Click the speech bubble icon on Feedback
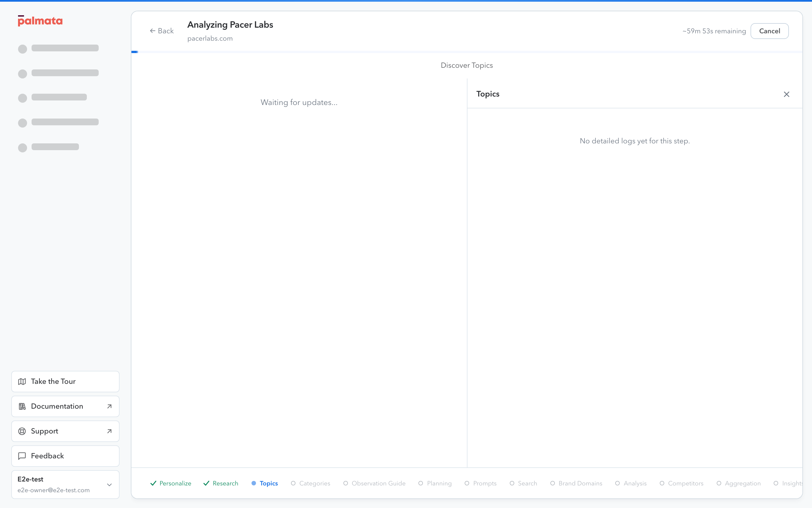812x508 pixels. click(22, 456)
